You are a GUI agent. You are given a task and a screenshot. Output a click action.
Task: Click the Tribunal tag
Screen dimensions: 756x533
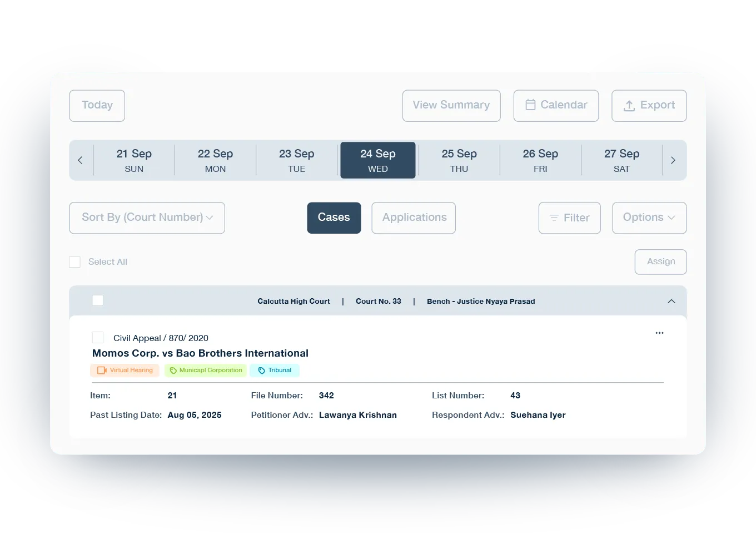275,371
